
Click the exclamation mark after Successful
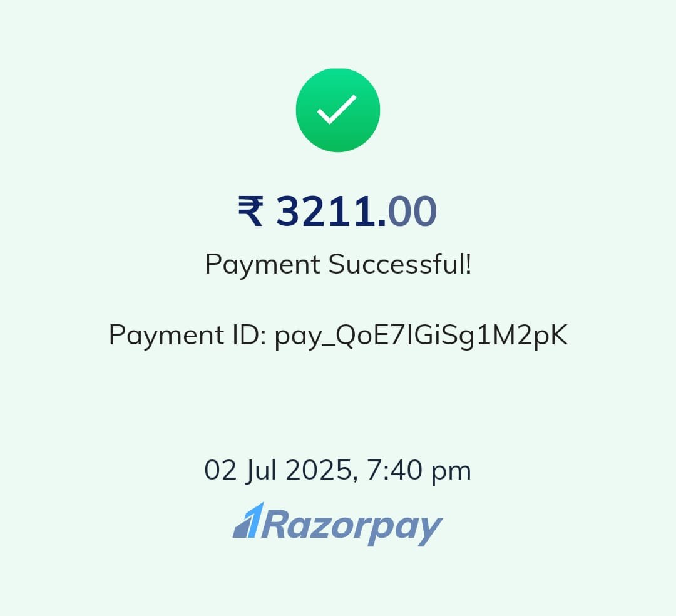coord(468,264)
